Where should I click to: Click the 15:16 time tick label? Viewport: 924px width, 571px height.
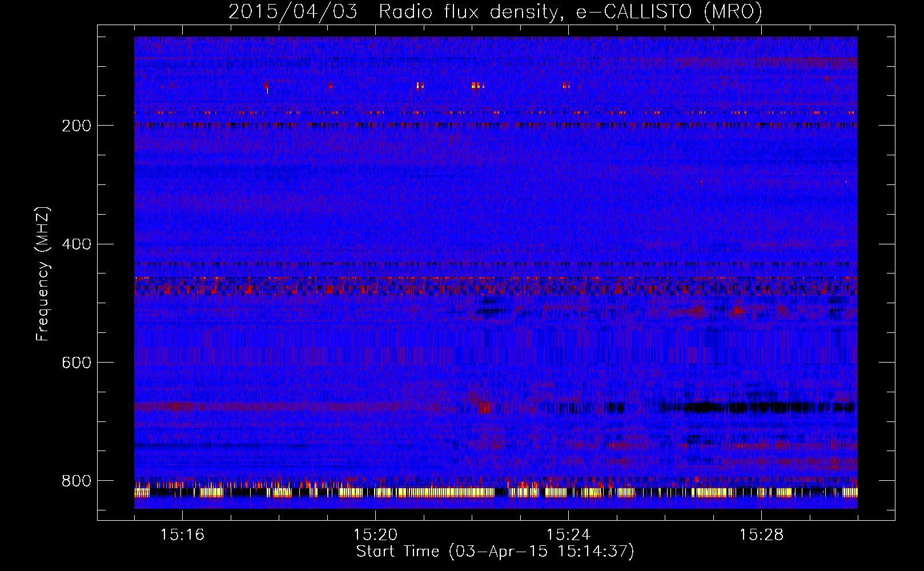182,535
